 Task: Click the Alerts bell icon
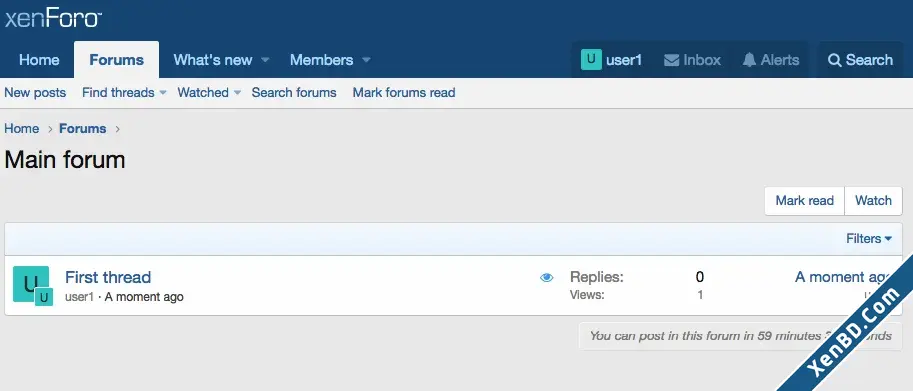tap(749, 60)
